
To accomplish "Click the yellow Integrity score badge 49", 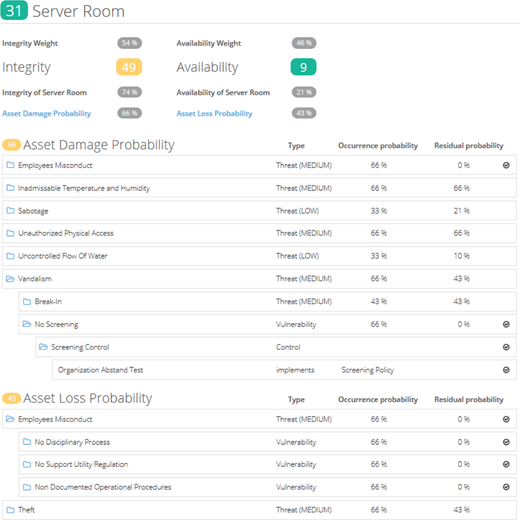I will point(129,67).
